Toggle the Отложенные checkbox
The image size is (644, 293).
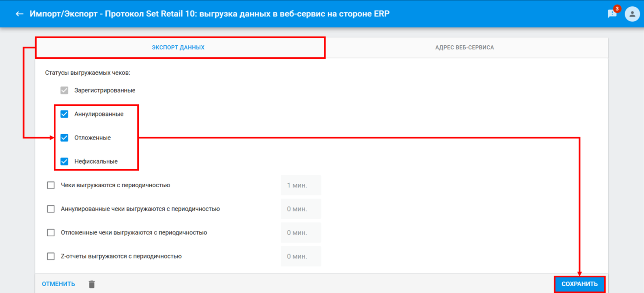pyautogui.click(x=64, y=138)
